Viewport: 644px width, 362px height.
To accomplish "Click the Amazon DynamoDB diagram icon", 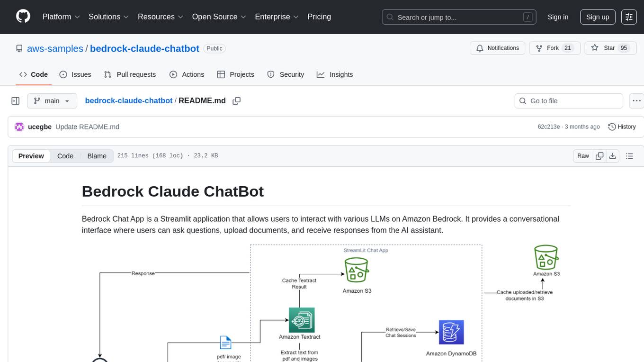I will click(x=451, y=332).
